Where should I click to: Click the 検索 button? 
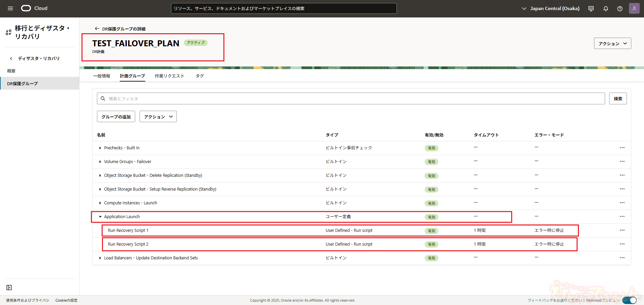618,99
